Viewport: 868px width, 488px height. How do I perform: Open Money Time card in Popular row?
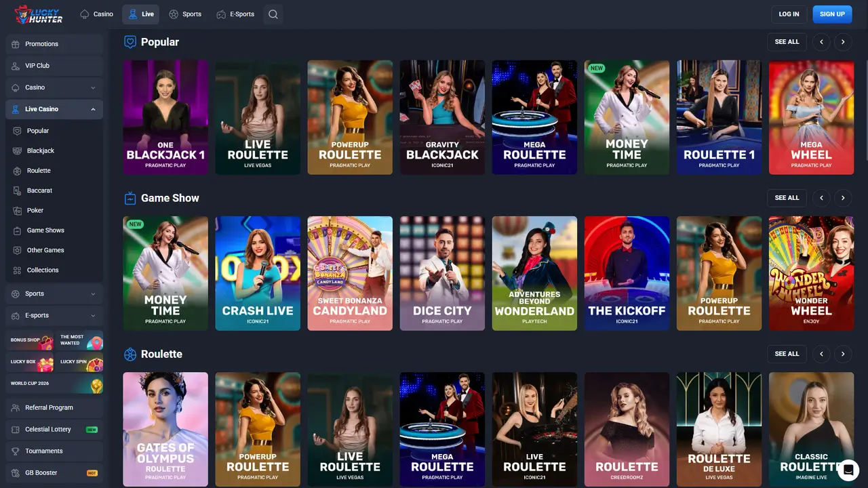627,117
